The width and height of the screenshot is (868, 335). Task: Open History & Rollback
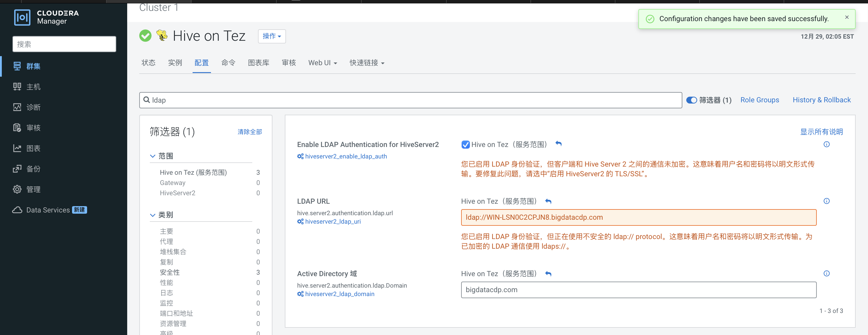(x=822, y=100)
